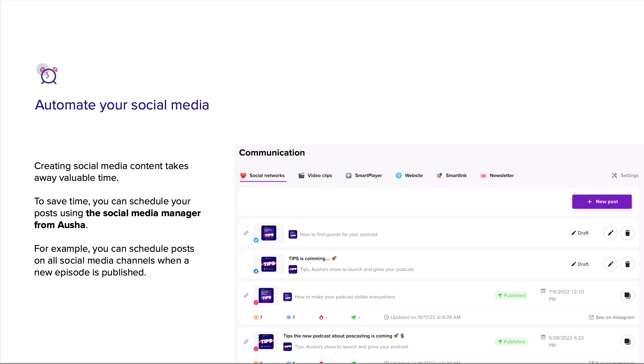644x364 pixels.
Task: Click 'Tips, Ausha's show' subtitle under 'TIPS is comming'
Action: [x=357, y=269]
